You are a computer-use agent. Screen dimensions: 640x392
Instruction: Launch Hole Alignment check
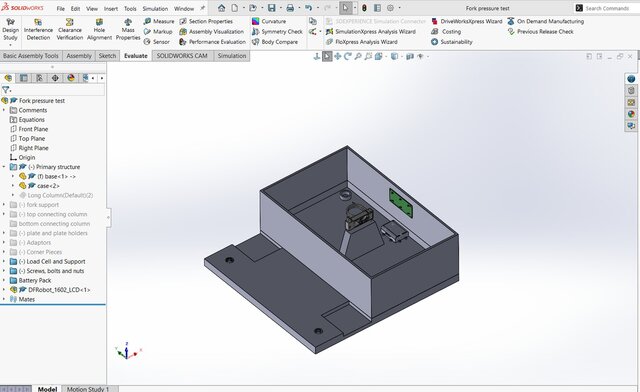point(99,29)
